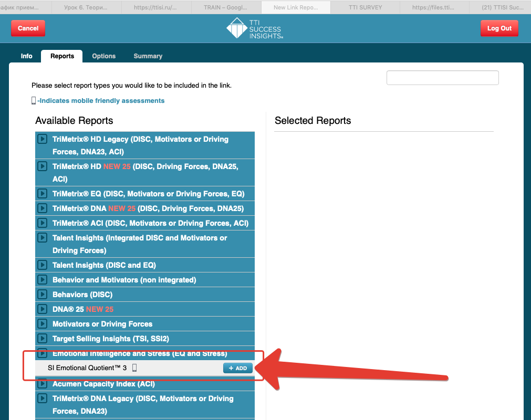Select the 'SI Emotional Quotient™ 3' report name
The height and width of the screenshot is (420, 531).
[x=87, y=368]
